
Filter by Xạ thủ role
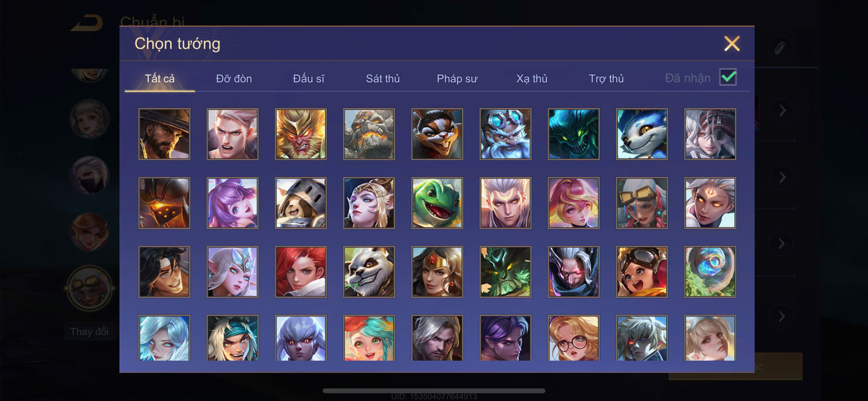coord(532,78)
